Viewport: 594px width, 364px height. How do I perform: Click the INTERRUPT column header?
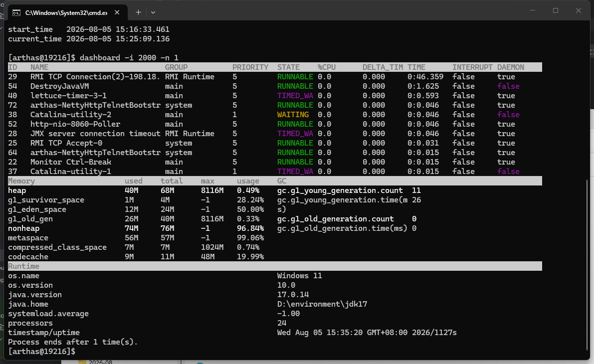[x=472, y=67]
